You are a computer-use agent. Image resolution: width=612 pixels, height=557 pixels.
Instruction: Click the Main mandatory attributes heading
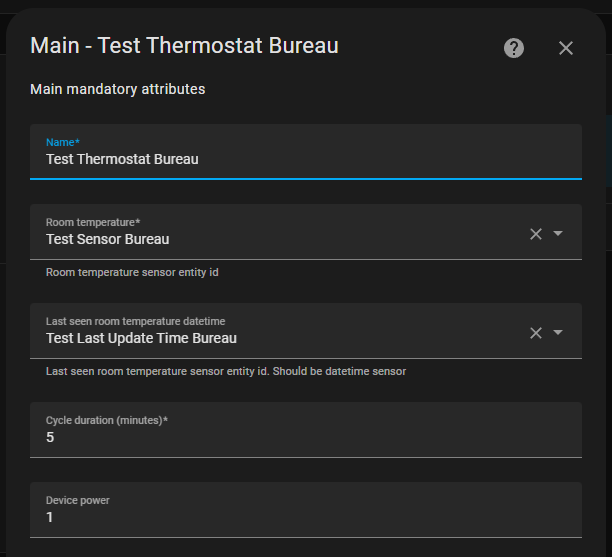click(118, 89)
